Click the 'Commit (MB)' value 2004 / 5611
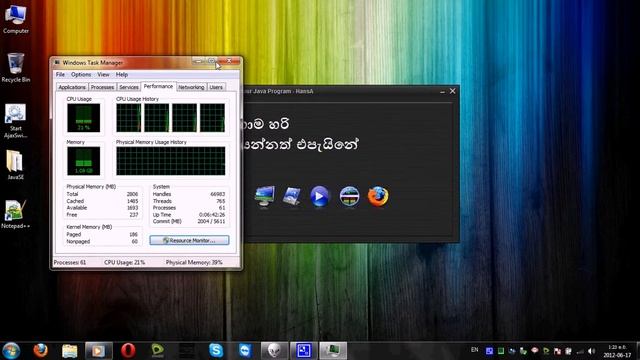640x360 pixels. (211, 221)
